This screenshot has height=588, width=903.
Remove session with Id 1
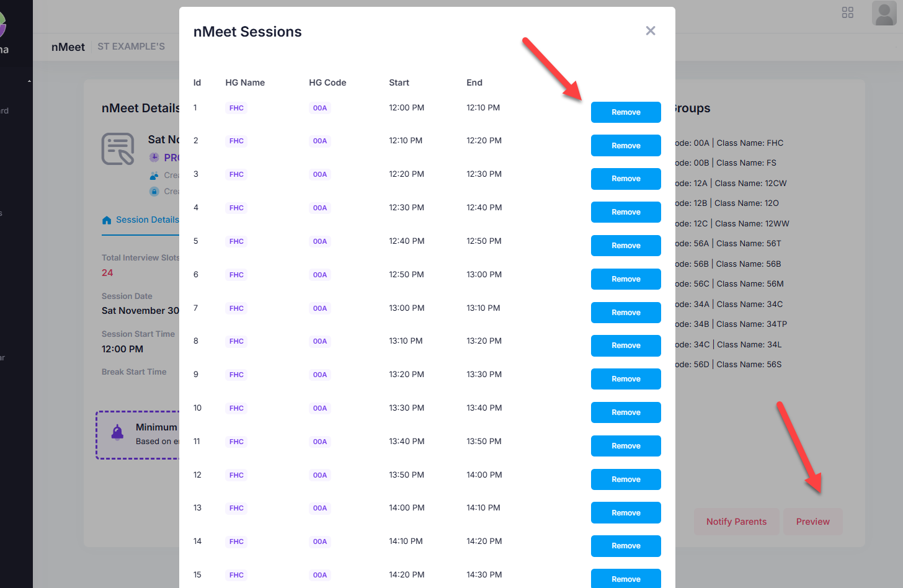[x=625, y=112]
